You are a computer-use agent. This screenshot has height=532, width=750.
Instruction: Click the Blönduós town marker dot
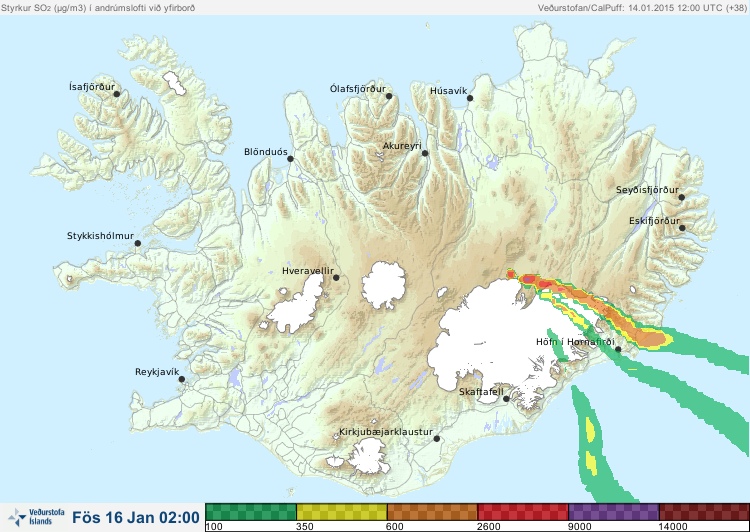coord(290,159)
